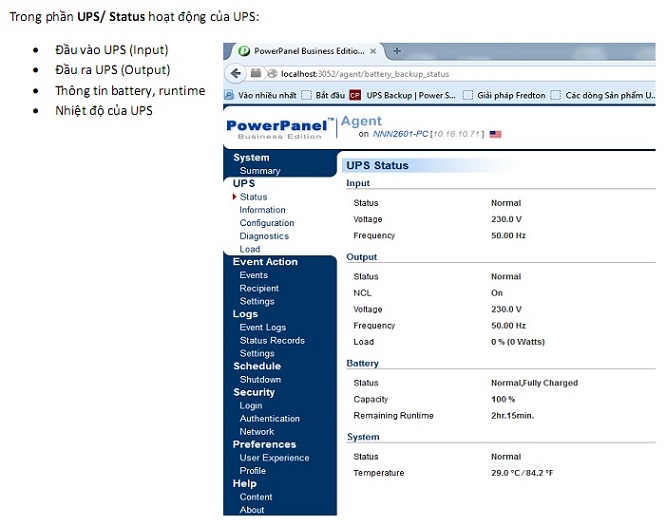Open the Recipient page
This screenshot has width=666, height=526.
259,288
